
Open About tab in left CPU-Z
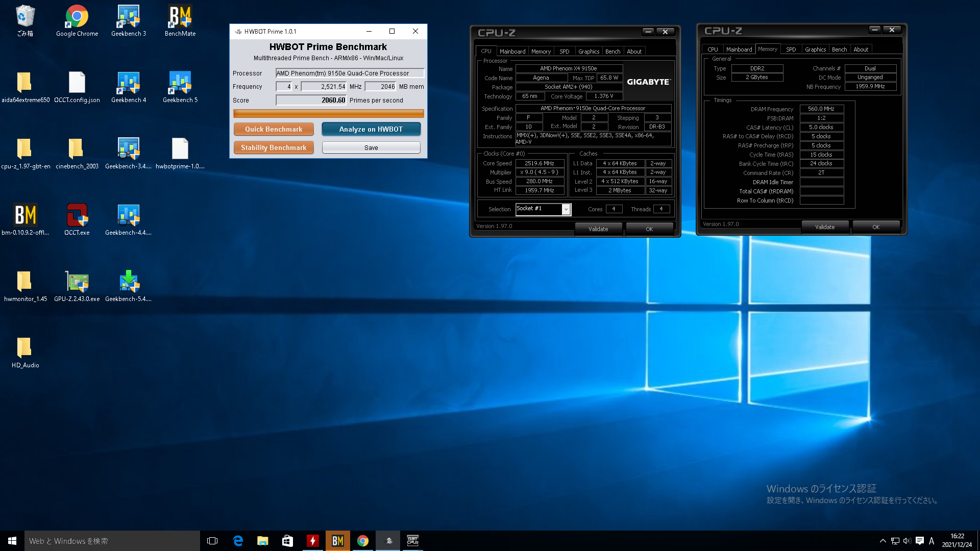click(634, 52)
